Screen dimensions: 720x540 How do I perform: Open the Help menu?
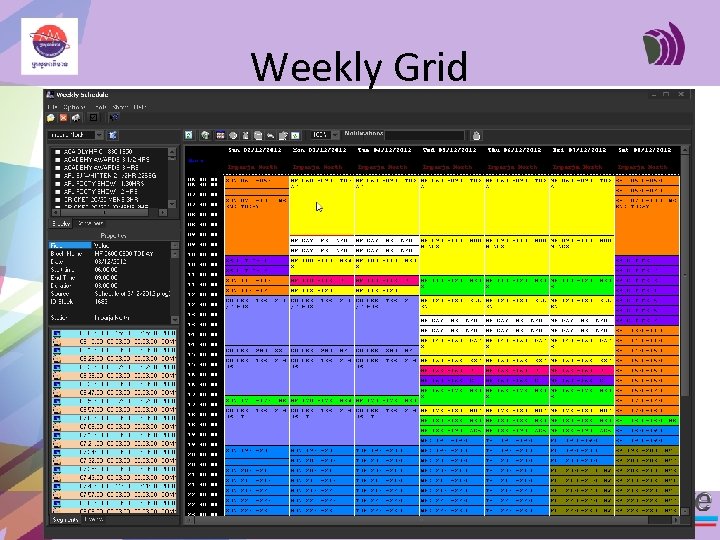point(140,107)
